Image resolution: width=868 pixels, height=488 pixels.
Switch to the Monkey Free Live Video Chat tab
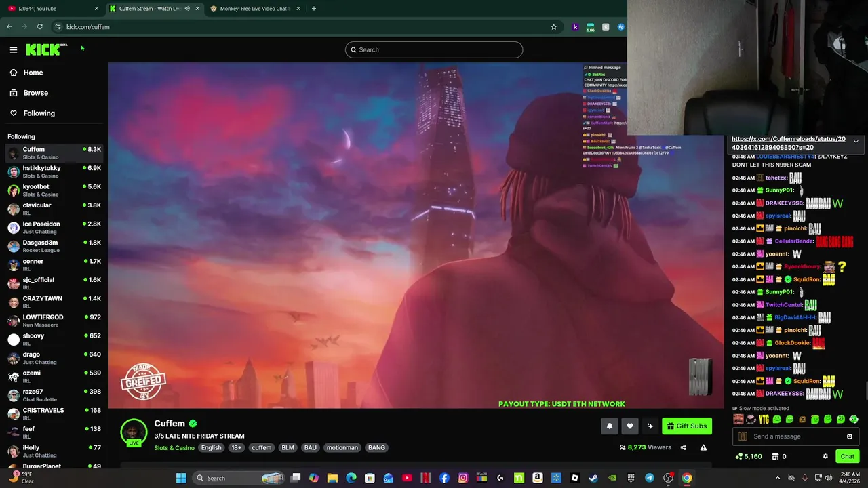tap(255, 9)
